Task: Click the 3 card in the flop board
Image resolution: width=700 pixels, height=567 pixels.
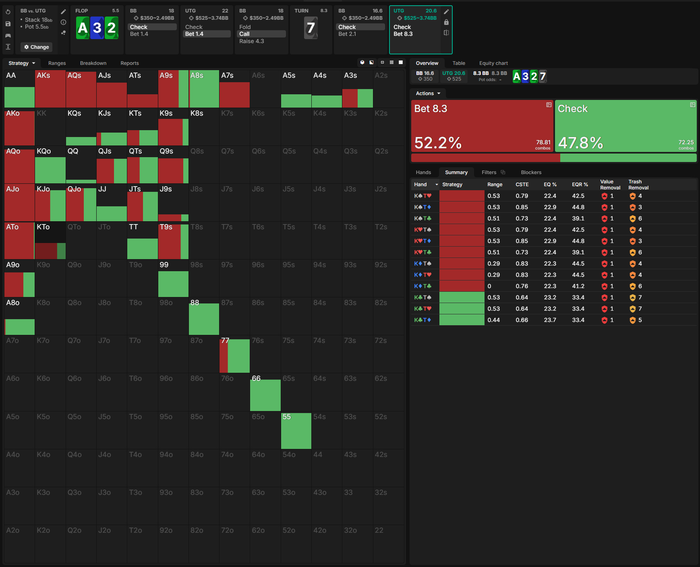Action: pos(97,28)
